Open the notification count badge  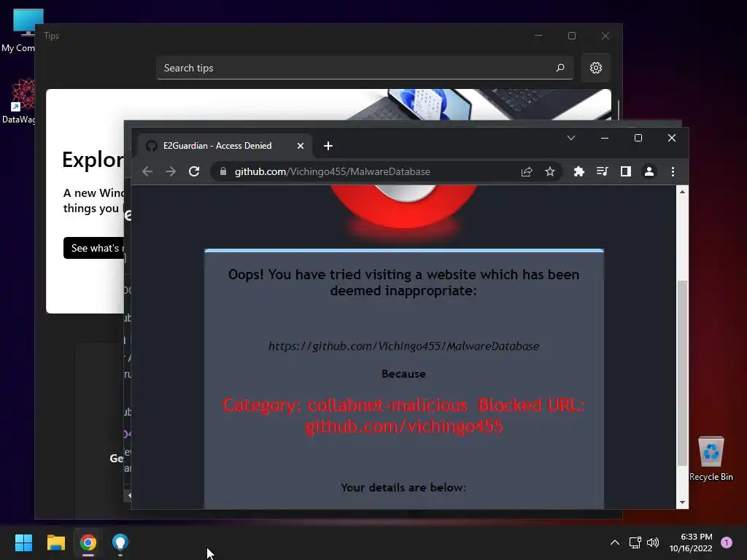coord(727,542)
